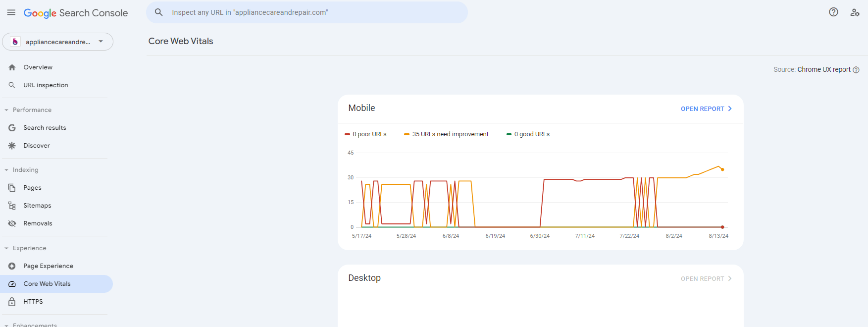Click the Sitemaps icon in sidebar
The image size is (868, 327).
coord(12,206)
